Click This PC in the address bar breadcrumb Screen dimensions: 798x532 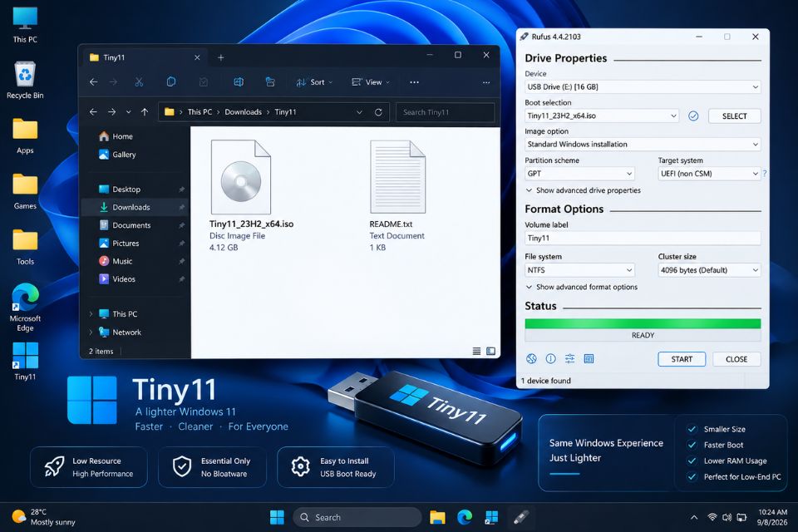pyautogui.click(x=199, y=112)
